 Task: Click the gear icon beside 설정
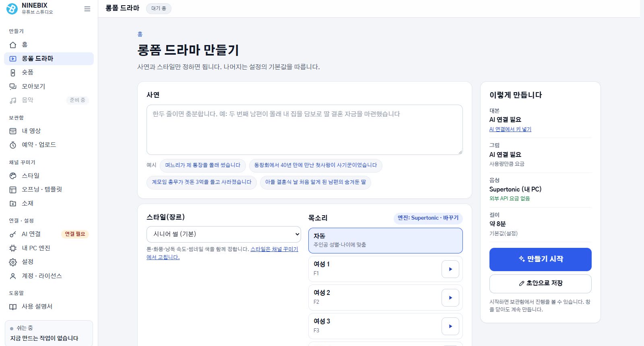point(13,262)
